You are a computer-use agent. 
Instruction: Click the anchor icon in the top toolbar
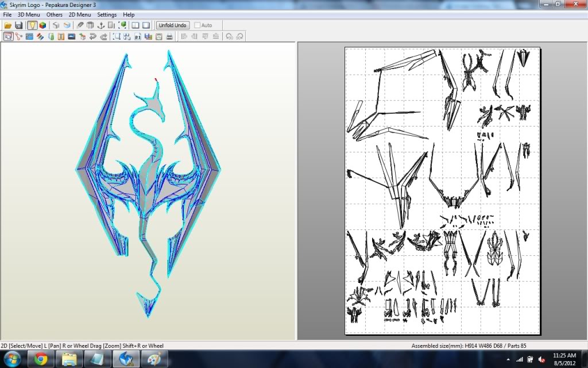click(101, 25)
